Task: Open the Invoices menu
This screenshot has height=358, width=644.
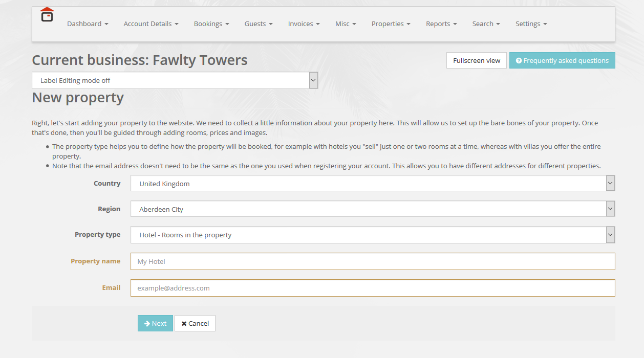Action: coord(304,24)
